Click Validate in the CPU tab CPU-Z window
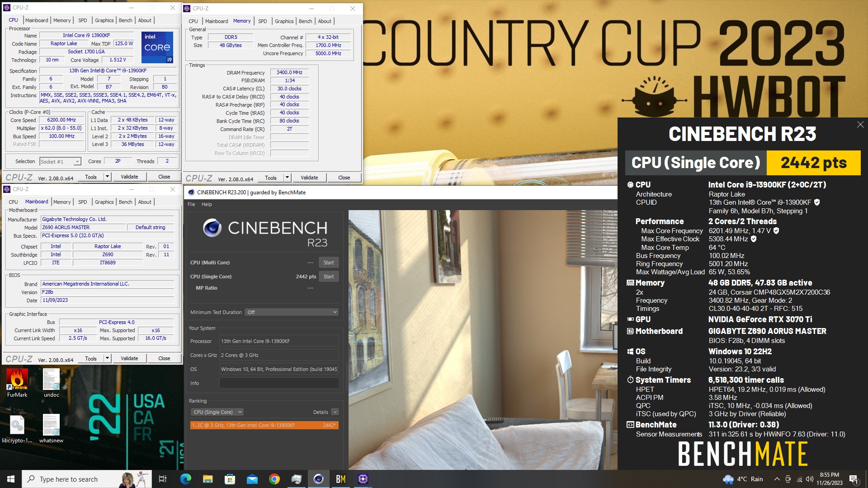The width and height of the screenshot is (868, 488). (x=129, y=177)
